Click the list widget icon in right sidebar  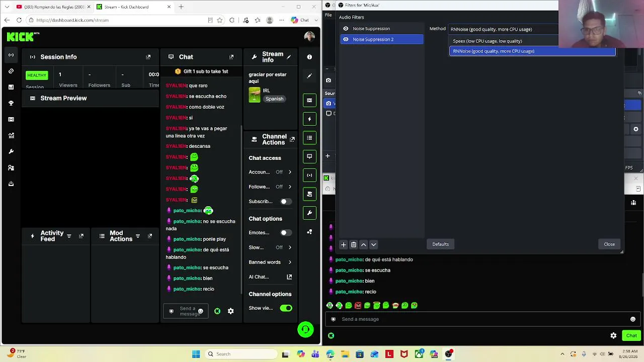309,138
